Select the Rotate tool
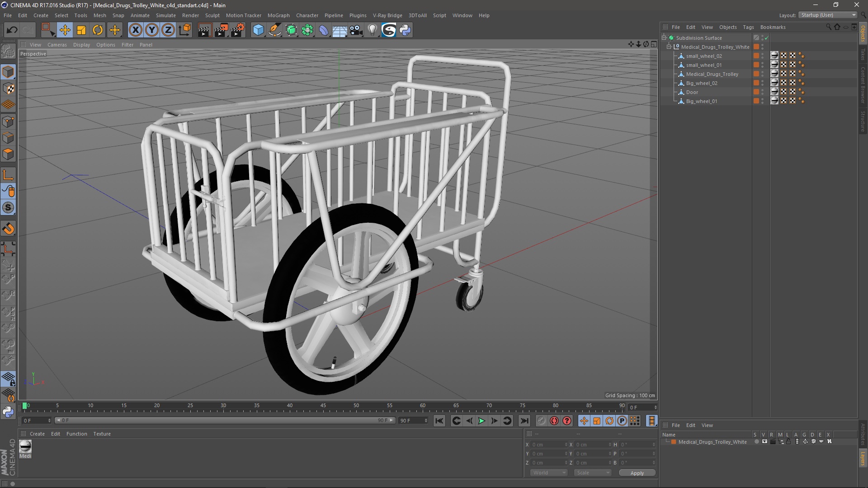Screen dimensions: 868x488 [98, 30]
